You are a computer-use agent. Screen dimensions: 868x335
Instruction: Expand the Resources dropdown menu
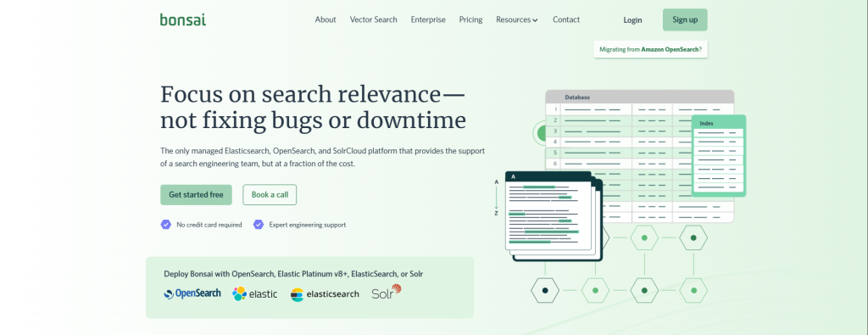(x=516, y=20)
